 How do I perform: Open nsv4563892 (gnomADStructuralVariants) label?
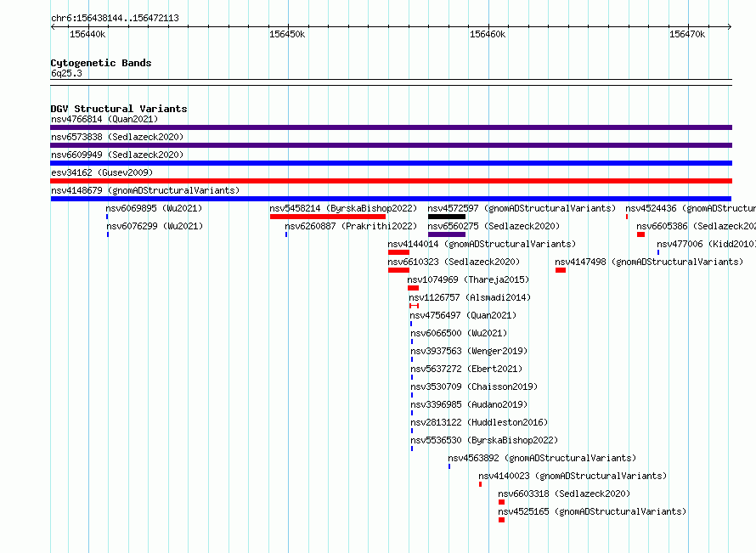(x=542, y=458)
